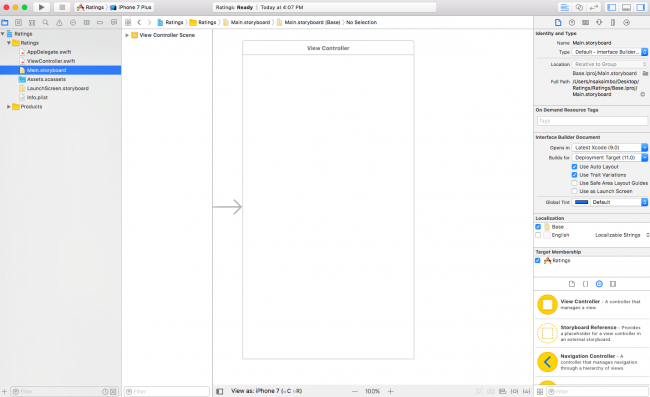Screen dimensions: 650x397
Task: Toggle Use Trait Variations checkbox
Action: coord(574,175)
